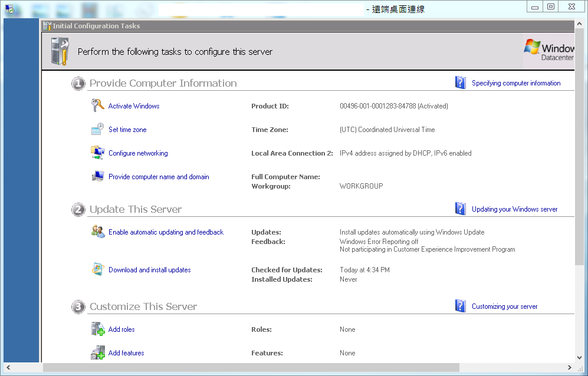Click the server and wrench header icon
The width and height of the screenshot is (588, 376).
60,51
